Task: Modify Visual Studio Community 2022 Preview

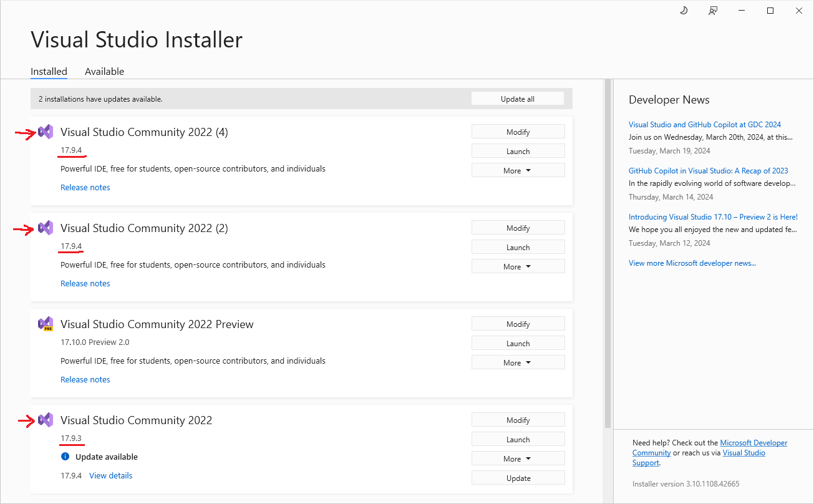Action: 518,324
